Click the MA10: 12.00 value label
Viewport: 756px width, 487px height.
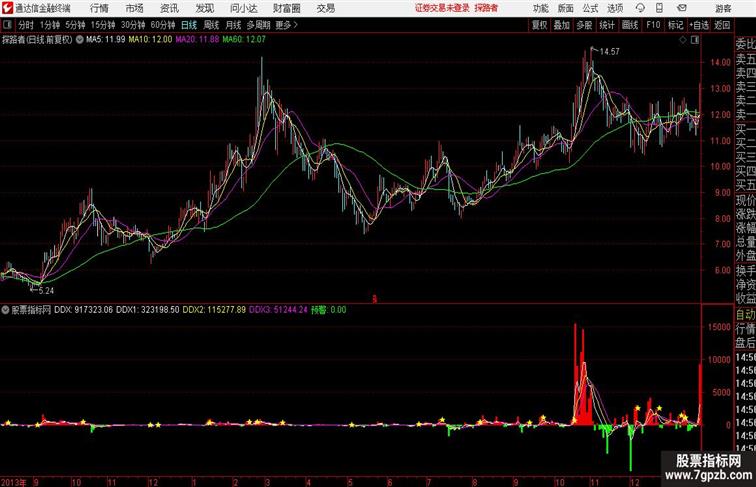point(150,40)
